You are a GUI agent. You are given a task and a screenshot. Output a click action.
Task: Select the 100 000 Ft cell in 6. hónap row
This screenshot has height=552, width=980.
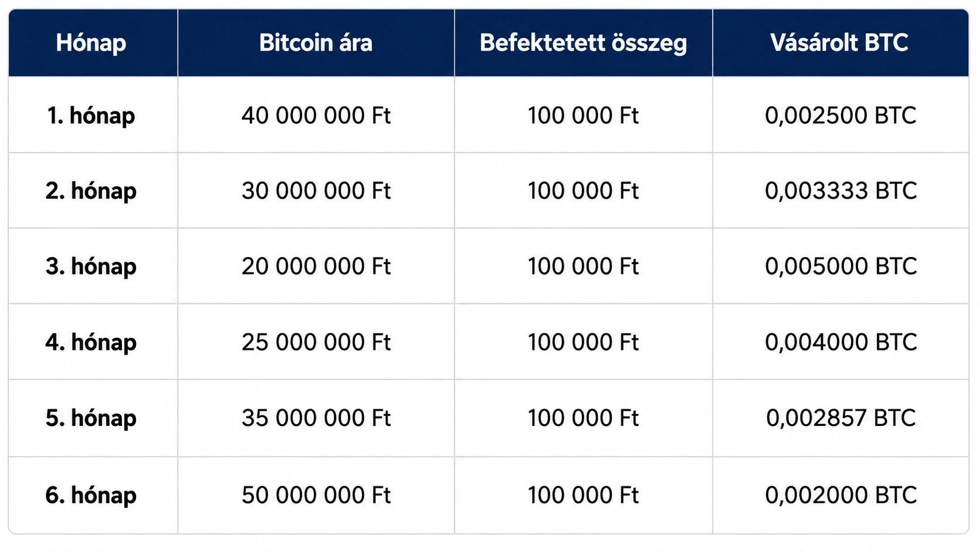click(x=583, y=495)
